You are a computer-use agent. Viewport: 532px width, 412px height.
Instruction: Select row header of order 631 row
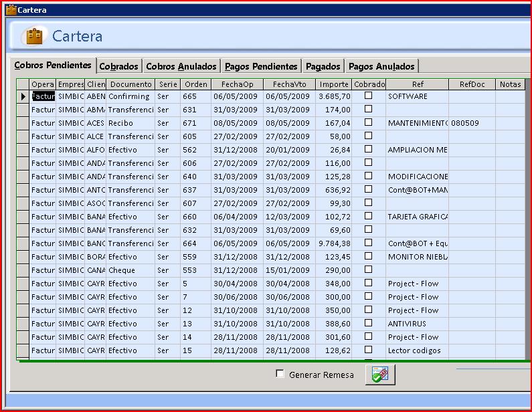[23, 110]
